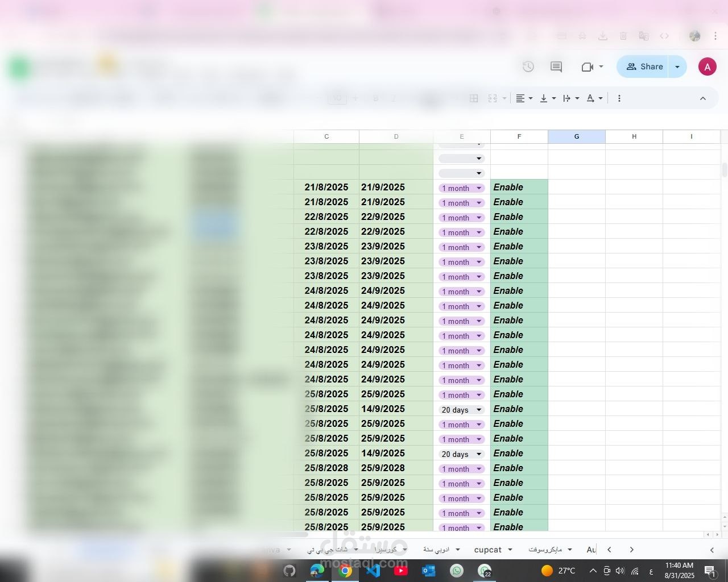Open the cupcat tab dropdown arrow

click(x=510, y=550)
